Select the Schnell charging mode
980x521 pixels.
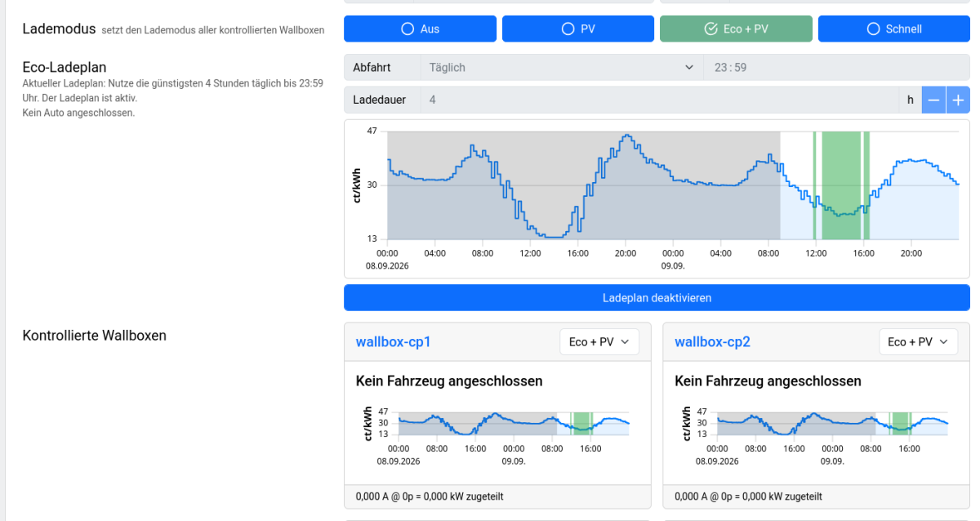pos(894,29)
